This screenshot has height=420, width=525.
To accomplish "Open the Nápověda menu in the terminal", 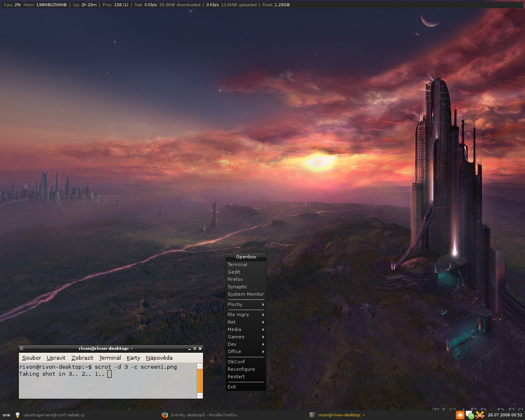I will tap(159, 358).
